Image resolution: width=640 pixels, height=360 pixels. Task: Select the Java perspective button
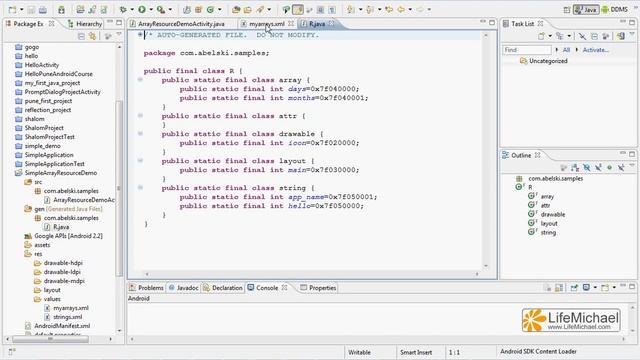(x=586, y=9)
